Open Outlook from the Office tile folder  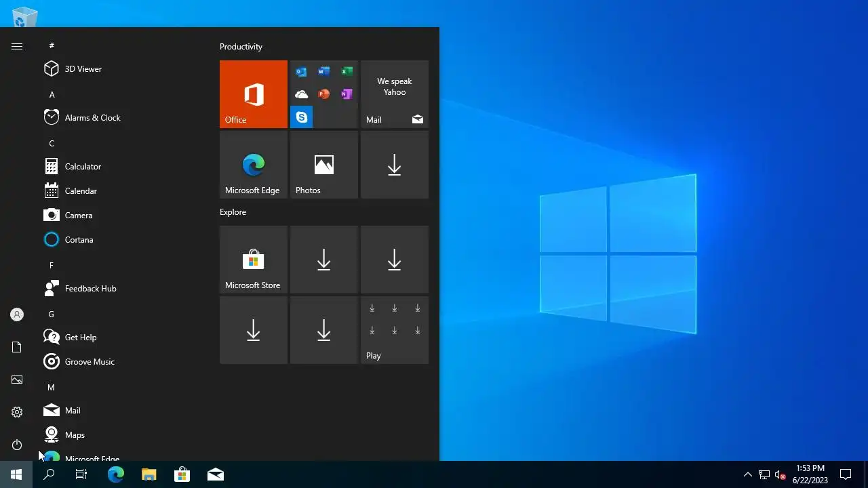[x=301, y=72]
